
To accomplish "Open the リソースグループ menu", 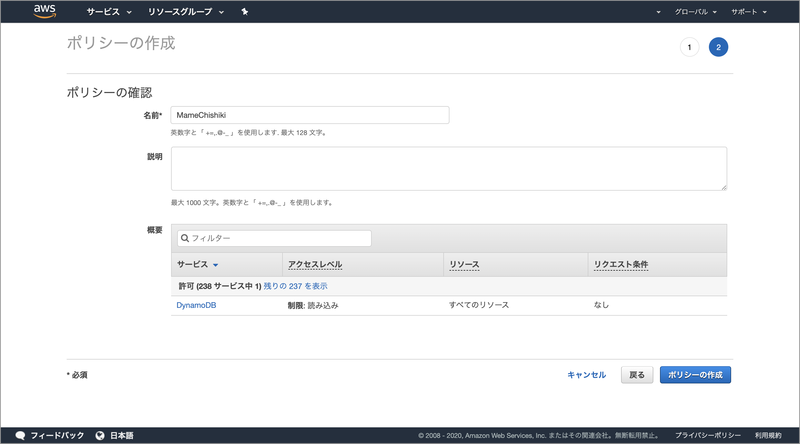I will click(186, 12).
